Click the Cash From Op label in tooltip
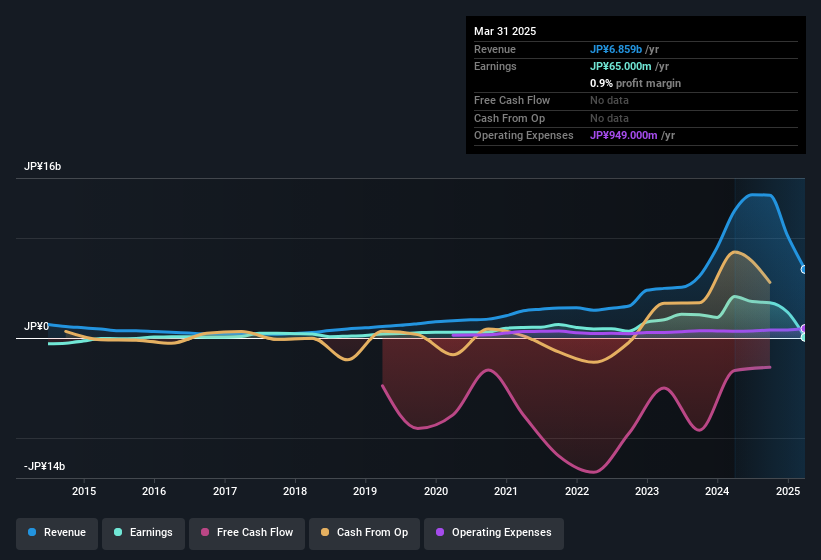Viewport: 821px width, 560px height. point(509,118)
